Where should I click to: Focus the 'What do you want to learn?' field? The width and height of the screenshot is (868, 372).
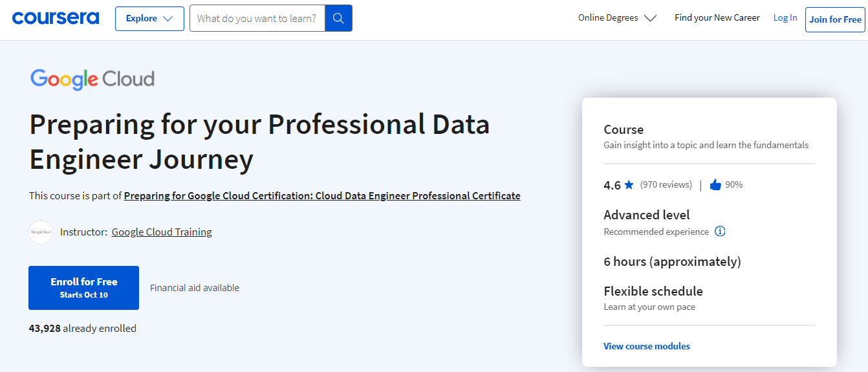[x=257, y=18]
